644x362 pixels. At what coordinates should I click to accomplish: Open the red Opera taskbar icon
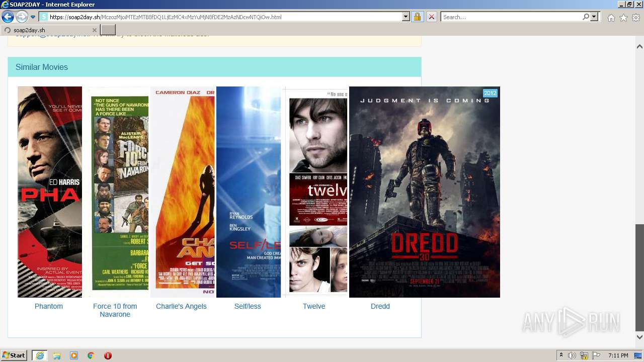pyautogui.click(x=108, y=355)
